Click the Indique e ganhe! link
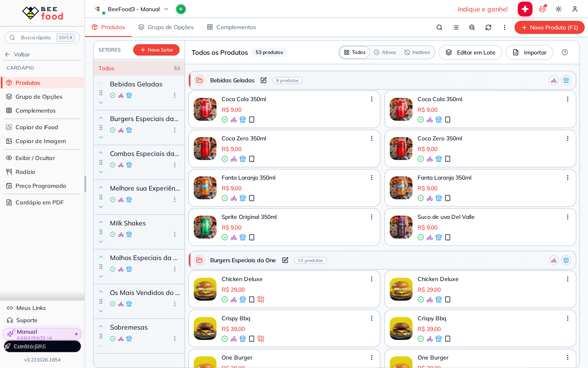 [483, 9]
